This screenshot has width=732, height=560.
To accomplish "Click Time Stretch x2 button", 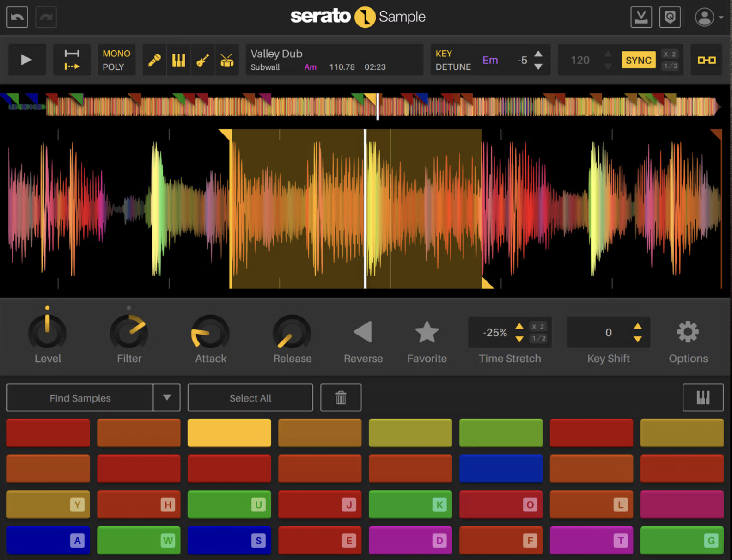I will 538,327.
